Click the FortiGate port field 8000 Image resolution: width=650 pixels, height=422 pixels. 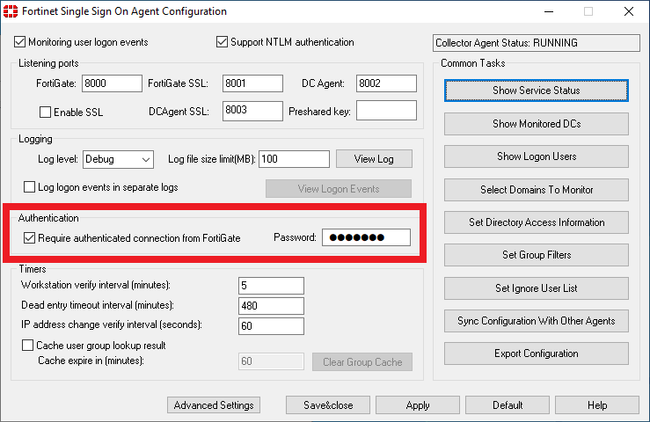(112, 83)
